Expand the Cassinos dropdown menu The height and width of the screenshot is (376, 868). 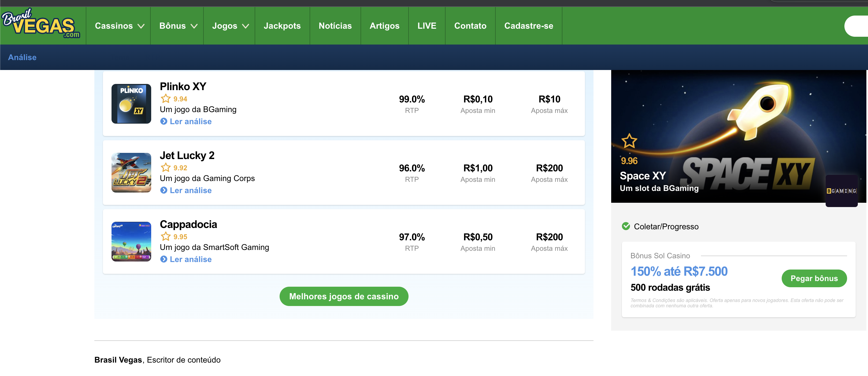pos(119,26)
